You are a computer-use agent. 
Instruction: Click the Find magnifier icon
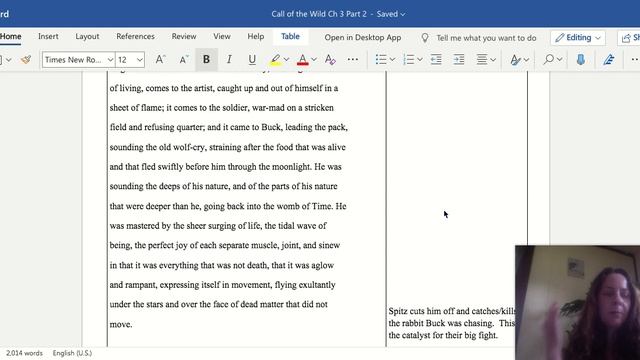pyautogui.click(x=549, y=60)
